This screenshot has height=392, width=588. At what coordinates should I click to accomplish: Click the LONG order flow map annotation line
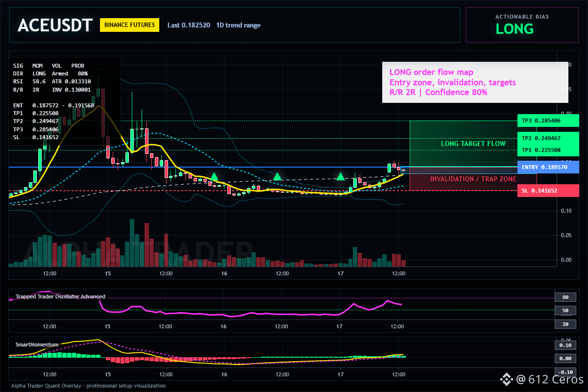[431, 72]
